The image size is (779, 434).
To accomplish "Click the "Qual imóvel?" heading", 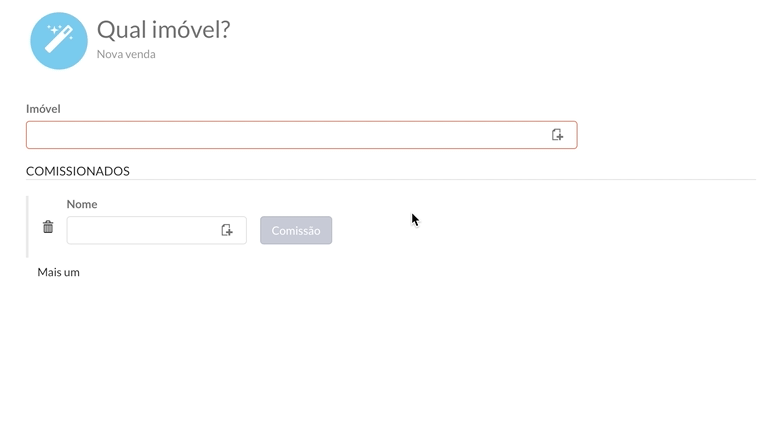I will 163,30.
